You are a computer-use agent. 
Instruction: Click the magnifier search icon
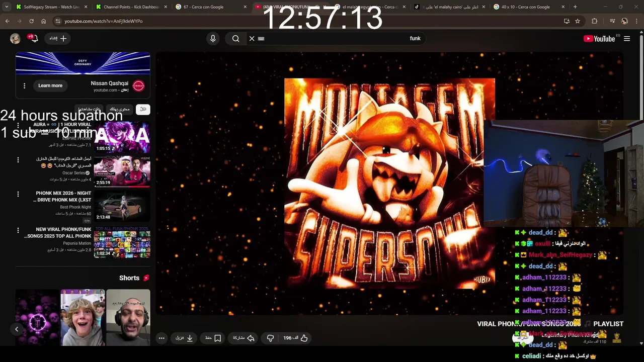[235, 38]
